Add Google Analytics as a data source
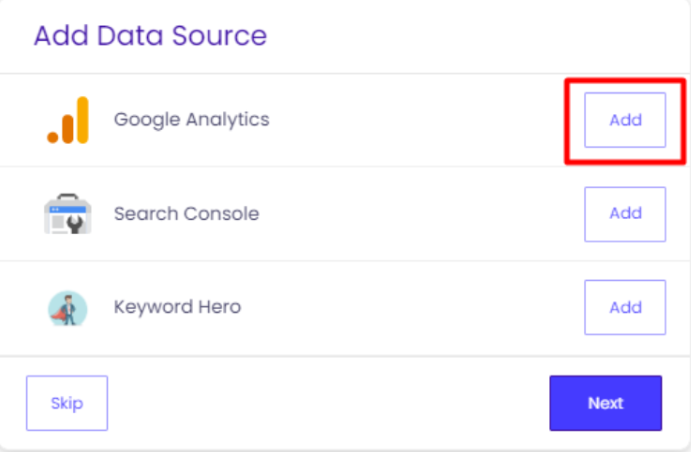This screenshot has width=691, height=452. (x=625, y=120)
